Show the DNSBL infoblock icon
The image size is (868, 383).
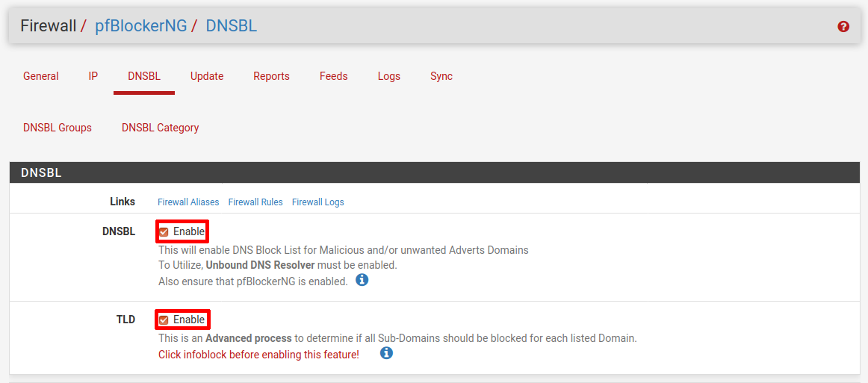pos(362,279)
